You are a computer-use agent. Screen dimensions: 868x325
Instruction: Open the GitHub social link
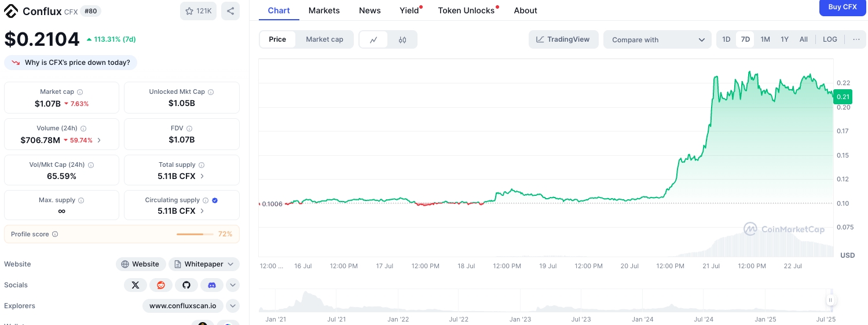pos(186,285)
